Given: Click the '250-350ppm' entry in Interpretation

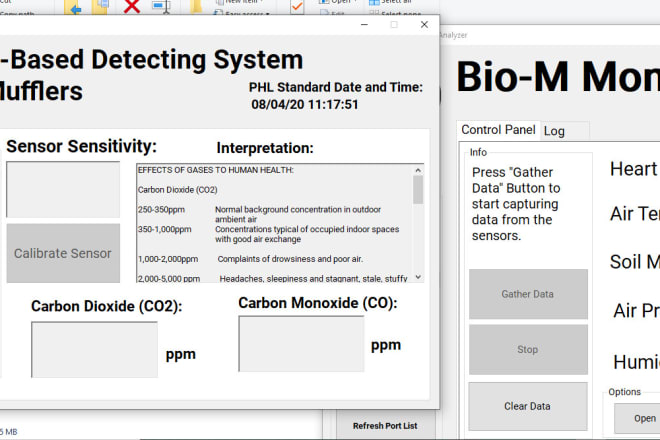Looking at the screenshot, I should click(161, 210).
